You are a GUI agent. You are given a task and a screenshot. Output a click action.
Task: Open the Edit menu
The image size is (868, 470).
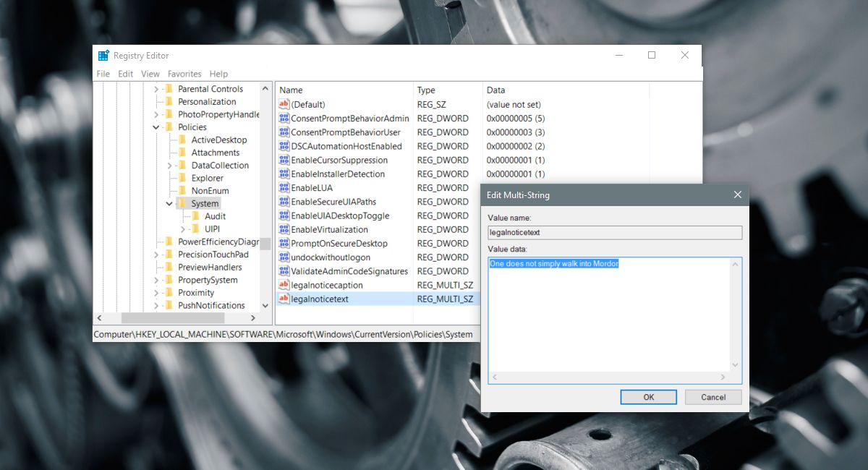[126, 74]
